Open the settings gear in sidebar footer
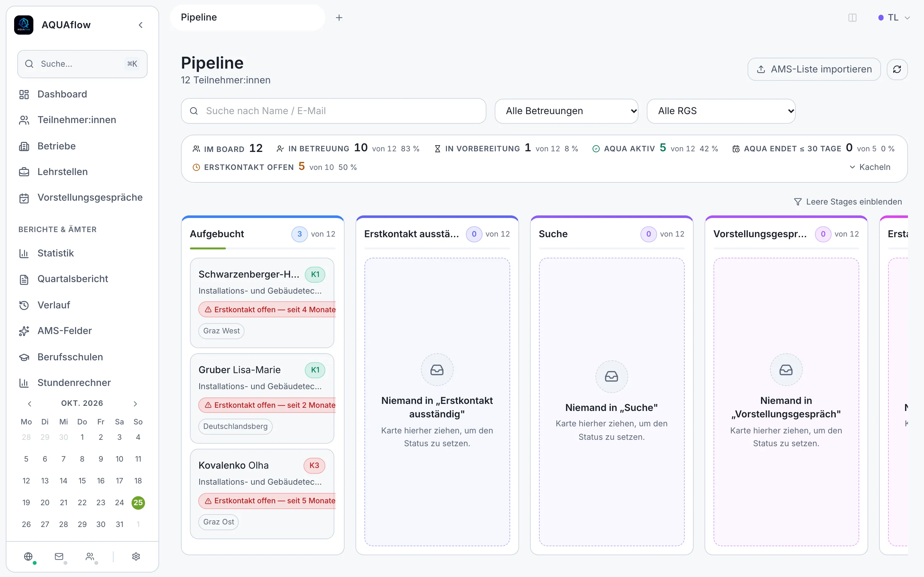 pos(136,556)
